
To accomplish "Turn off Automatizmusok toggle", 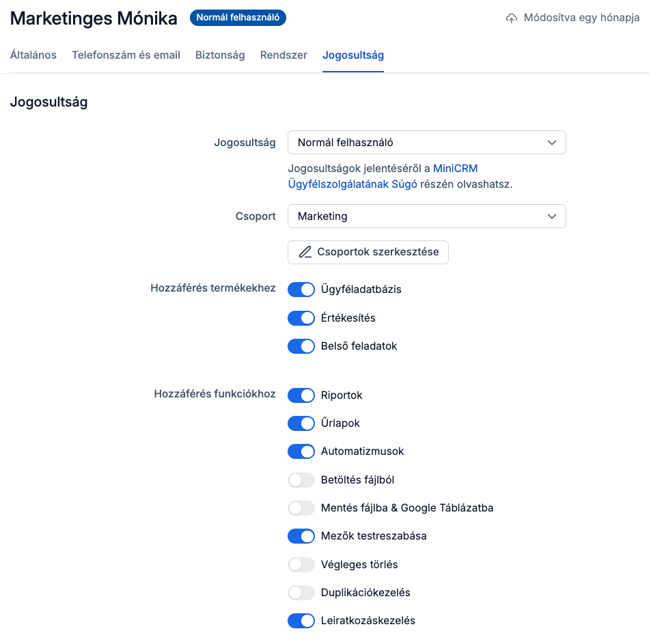I will [301, 451].
